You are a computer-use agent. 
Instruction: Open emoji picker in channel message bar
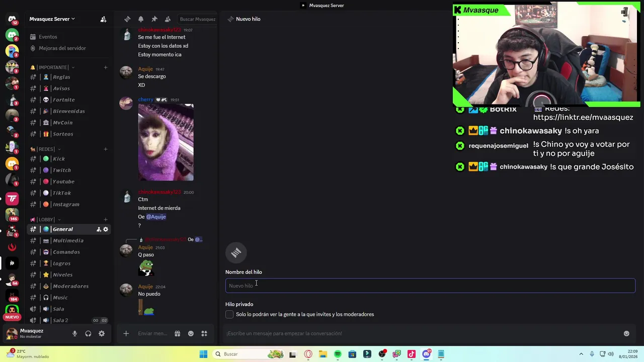pos(191,333)
